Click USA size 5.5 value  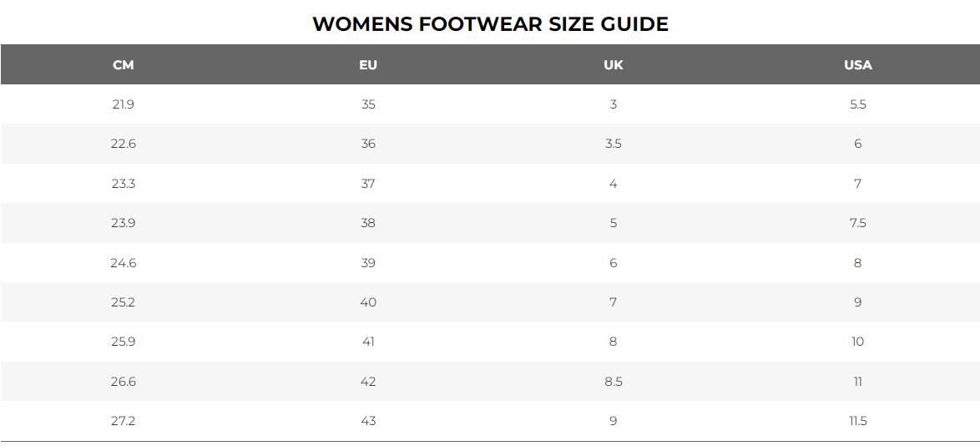[857, 104]
